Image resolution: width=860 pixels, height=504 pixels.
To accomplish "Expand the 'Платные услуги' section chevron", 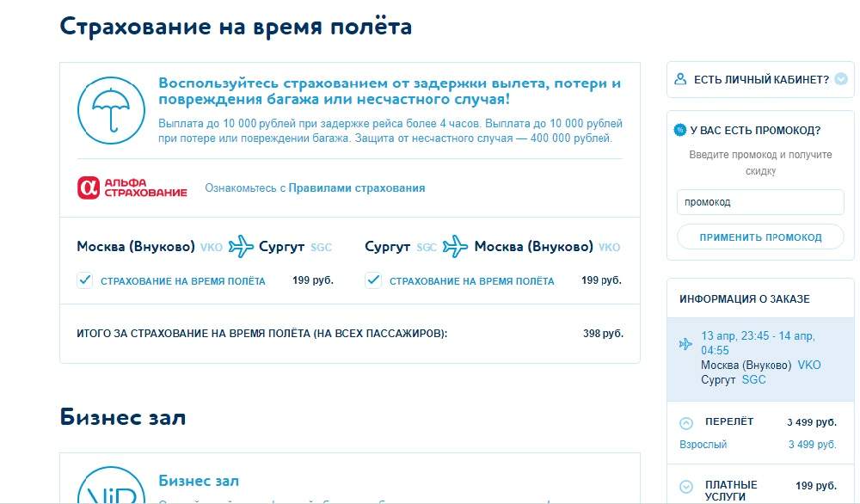I will click(686, 486).
